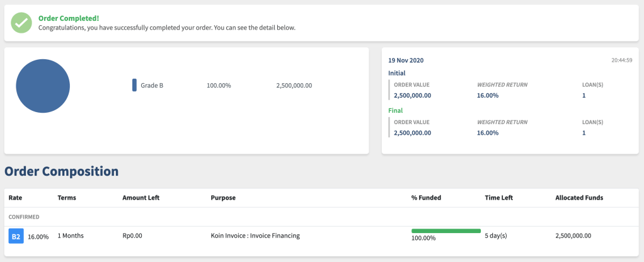
Task: Click the blue pie chart
Action: [x=42, y=86]
